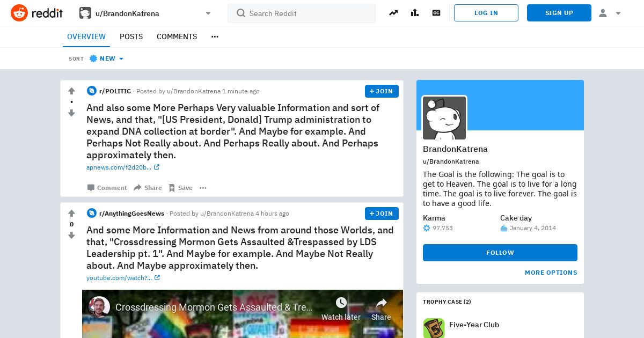Click the SIGN UP button

pos(559,13)
